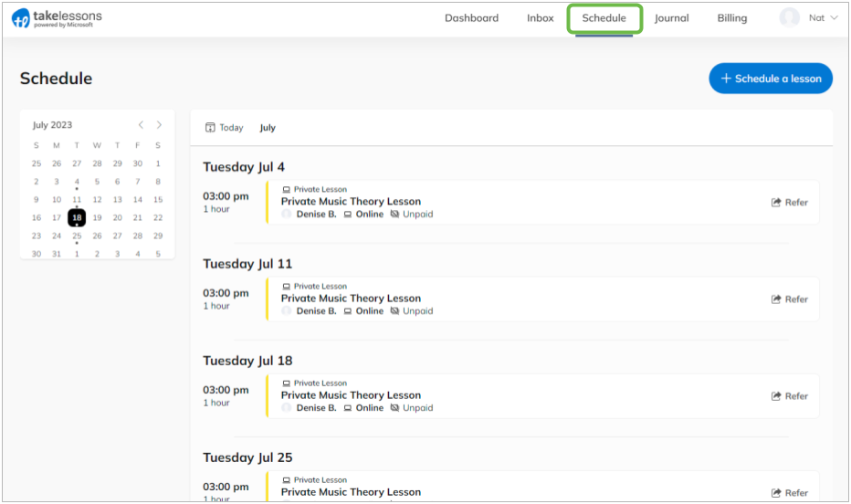
Task: Click the TakeLessons logo
Action: point(57,18)
